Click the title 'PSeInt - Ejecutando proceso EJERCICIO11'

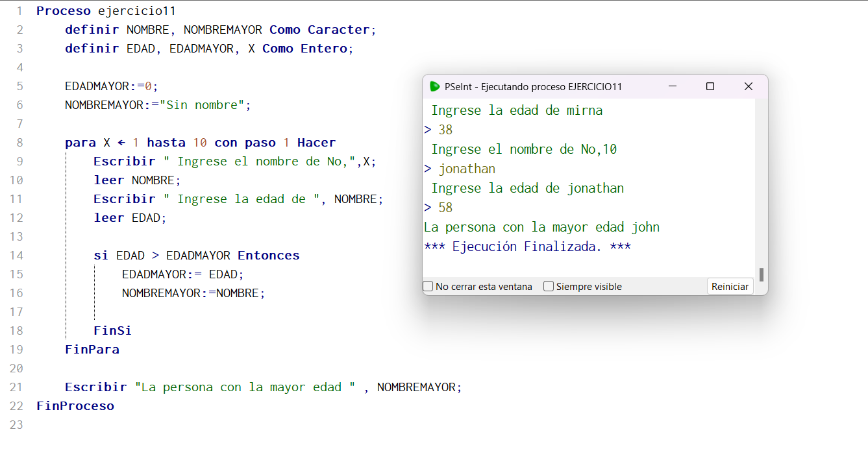(x=534, y=86)
